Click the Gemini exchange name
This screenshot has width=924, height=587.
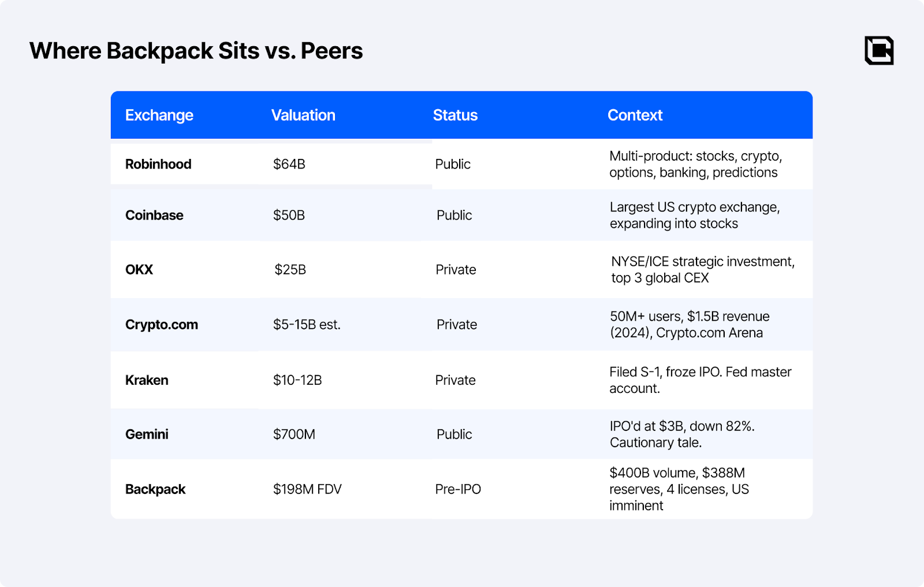click(147, 434)
